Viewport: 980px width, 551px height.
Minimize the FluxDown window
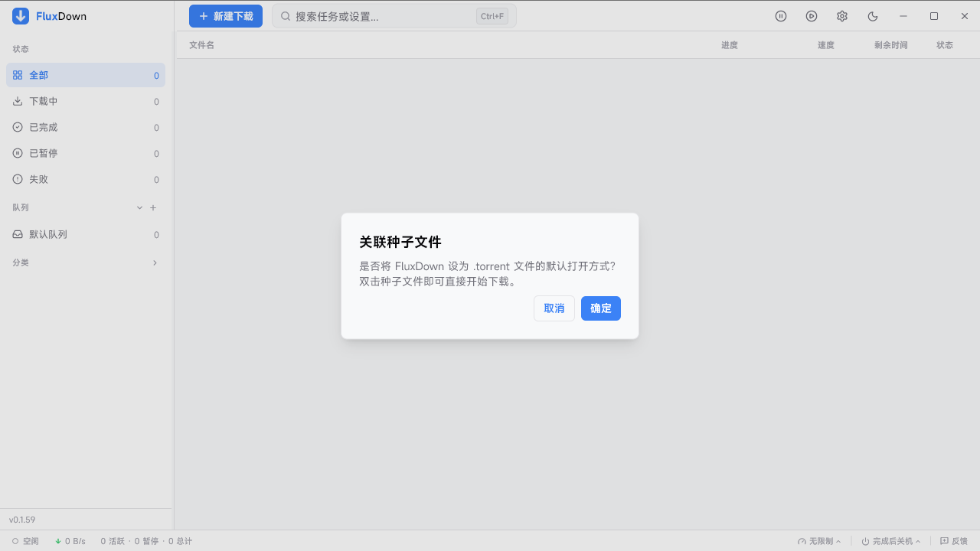click(x=903, y=16)
